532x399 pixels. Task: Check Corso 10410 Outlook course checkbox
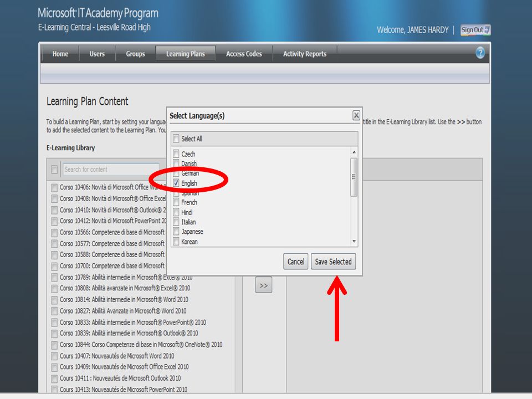[54, 210]
